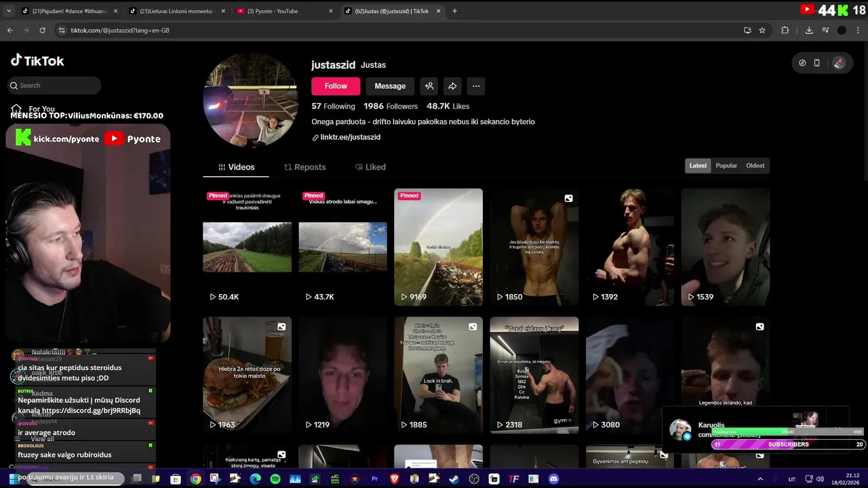This screenshot has width=868, height=488.
Task: Bookmark this page with the star icon
Action: (x=762, y=30)
